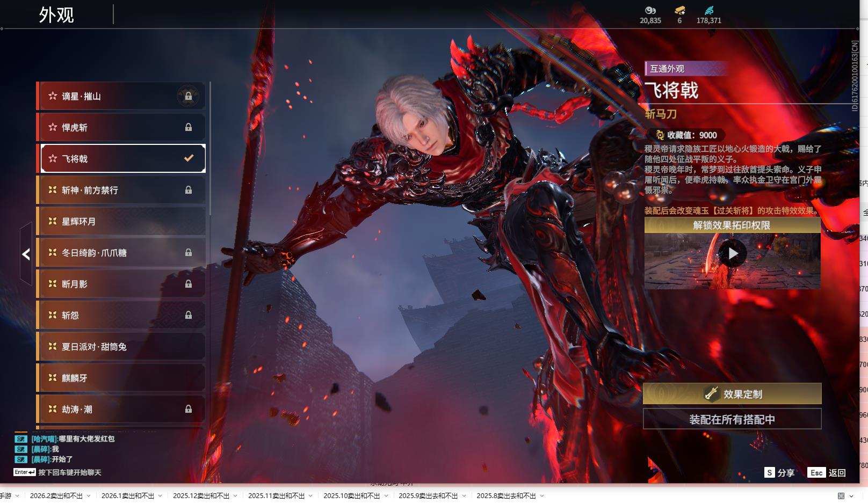This screenshot has width=868, height=504.
Task: Open dropdown arrow on 2025.12卖出和不出 tab
Action: click(x=235, y=496)
